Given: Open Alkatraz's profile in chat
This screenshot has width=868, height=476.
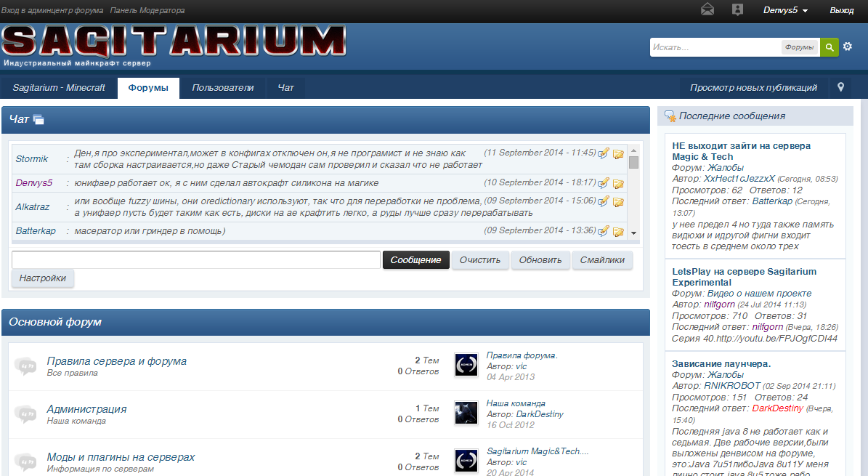Looking at the screenshot, I should [32, 206].
